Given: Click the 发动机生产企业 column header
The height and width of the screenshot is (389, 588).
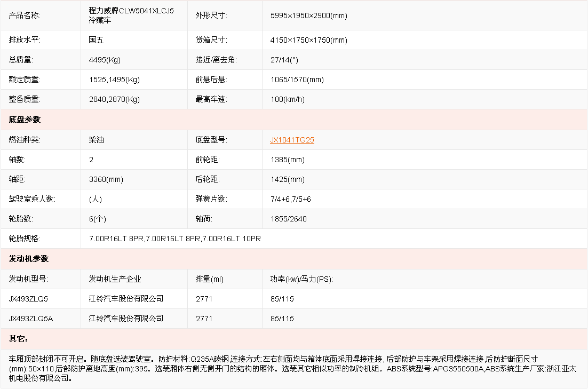Looking at the screenshot, I should pos(115,279).
